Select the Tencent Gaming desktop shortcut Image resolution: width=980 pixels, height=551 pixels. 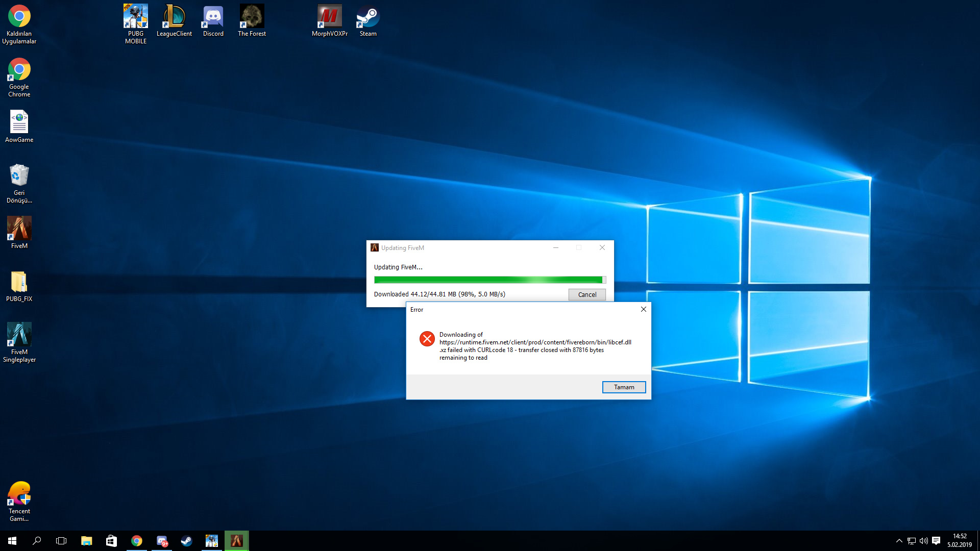pos(19,502)
